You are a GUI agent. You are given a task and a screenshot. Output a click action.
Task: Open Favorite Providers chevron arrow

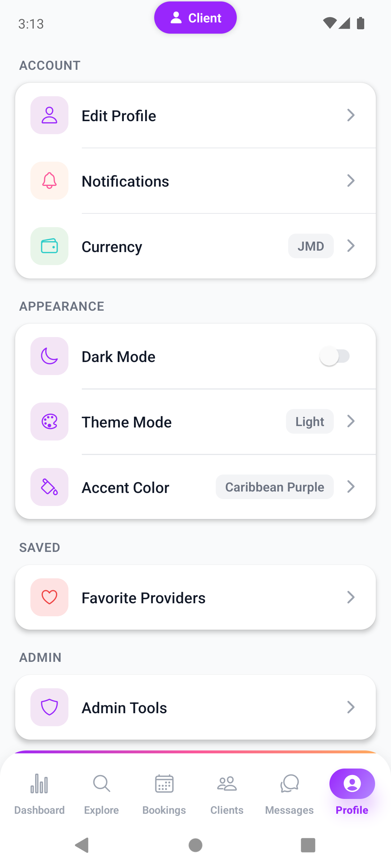coord(350,597)
